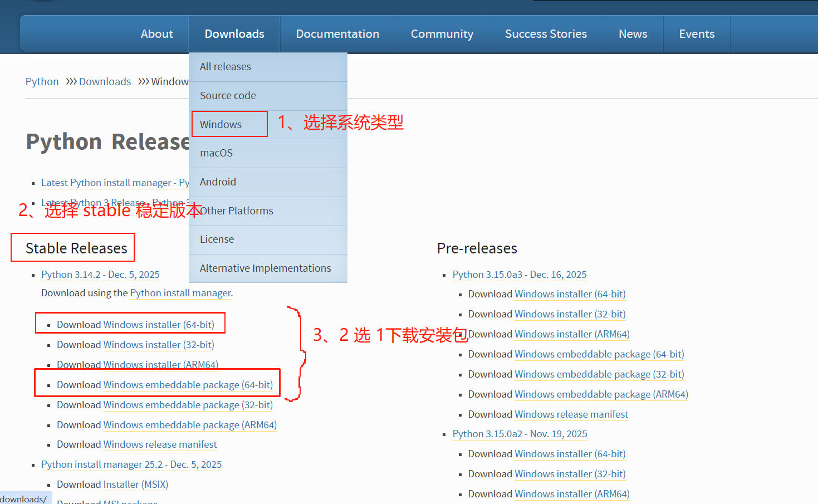
Task: Click the Python breadcrumb link
Action: [x=42, y=81]
